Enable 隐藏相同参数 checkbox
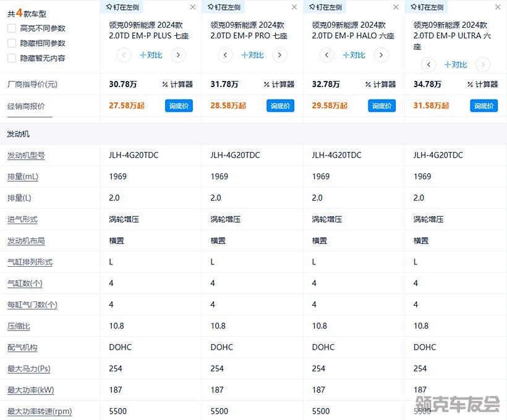This screenshot has height=420, width=507. pos(12,43)
